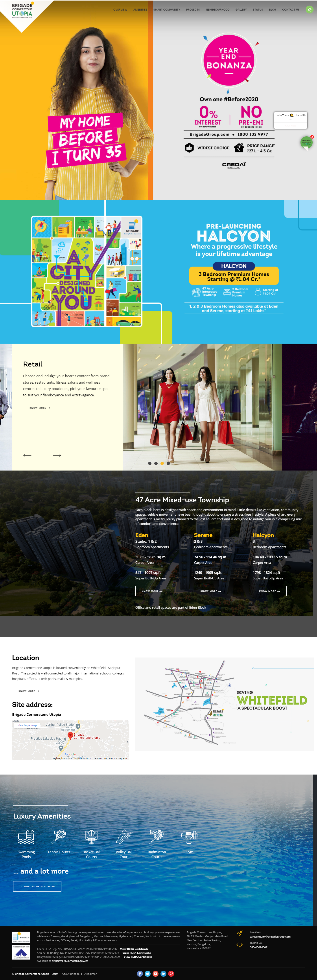The width and height of the screenshot is (317, 980).
Task: Open Disclaimer footer link
Action: 90,974
